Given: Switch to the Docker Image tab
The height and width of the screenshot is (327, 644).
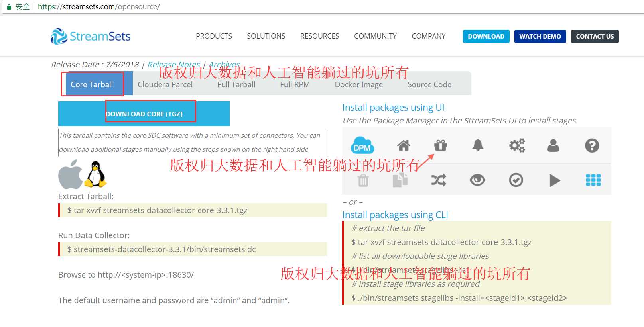Looking at the screenshot, I should click(358, 84).
